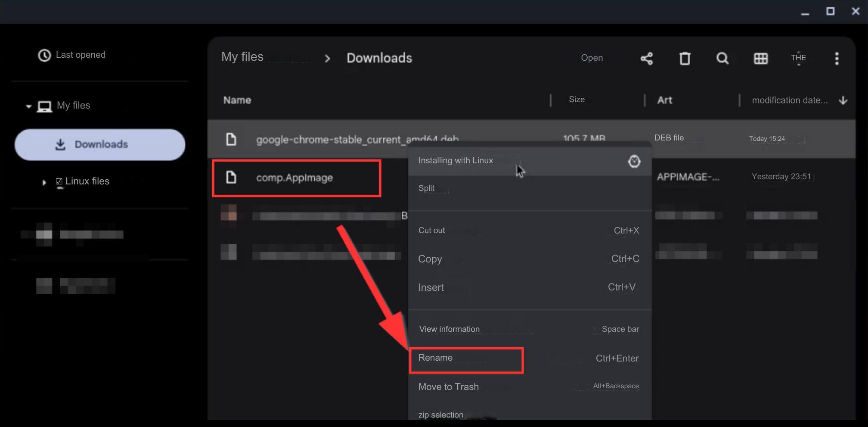868x427 pixels.
Task: Select My files in sidebar
Action: 73,106
